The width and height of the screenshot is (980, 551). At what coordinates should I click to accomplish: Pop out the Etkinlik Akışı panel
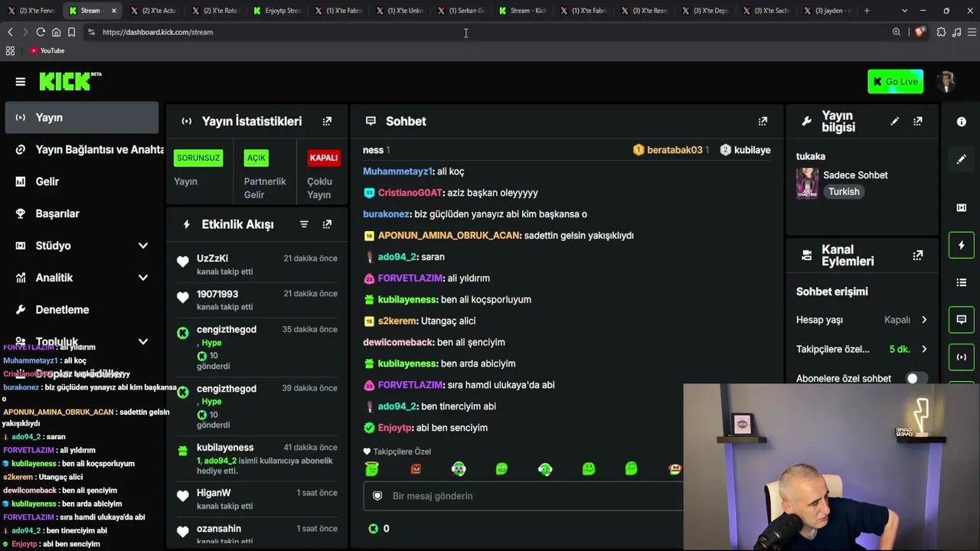pyautogui.click(x=327, y=224)
